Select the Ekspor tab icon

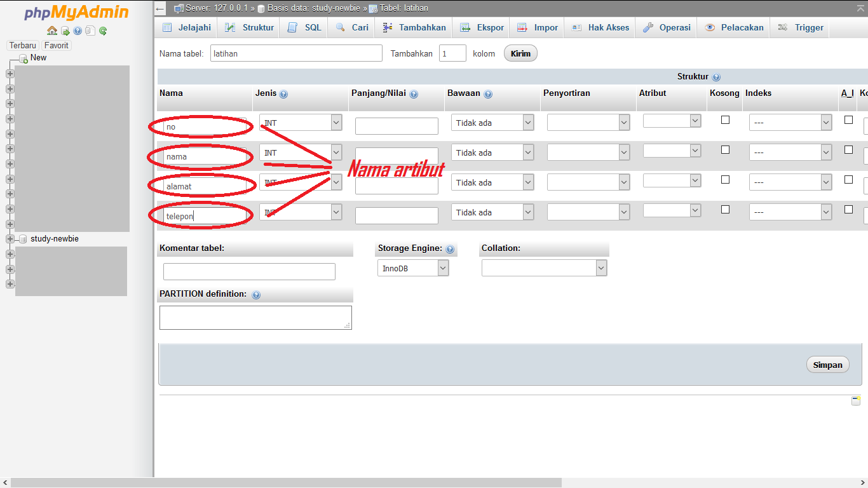(x=463, y=27)
